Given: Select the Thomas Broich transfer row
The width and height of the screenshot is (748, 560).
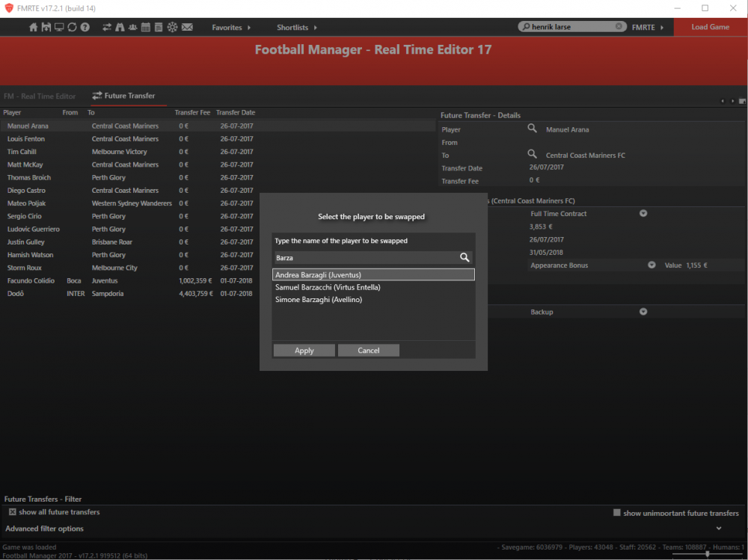Looking at the screenshot, I should pyautogui.click(x=218, y=177).
